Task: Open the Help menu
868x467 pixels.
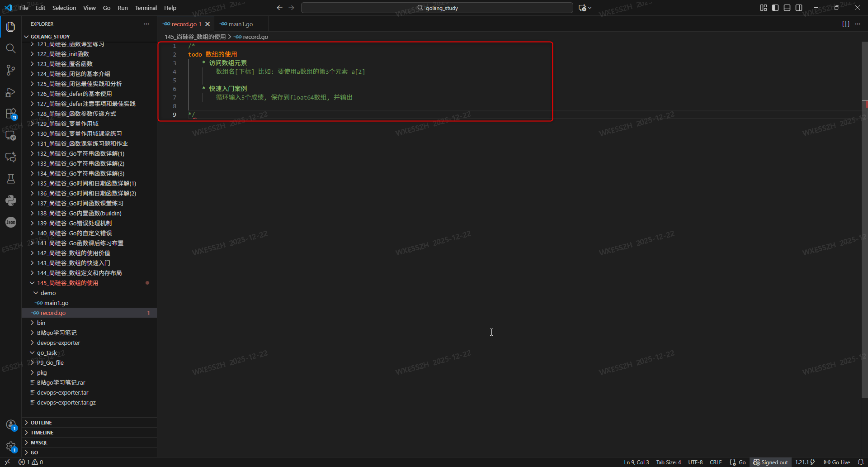Action: [170, 8]
